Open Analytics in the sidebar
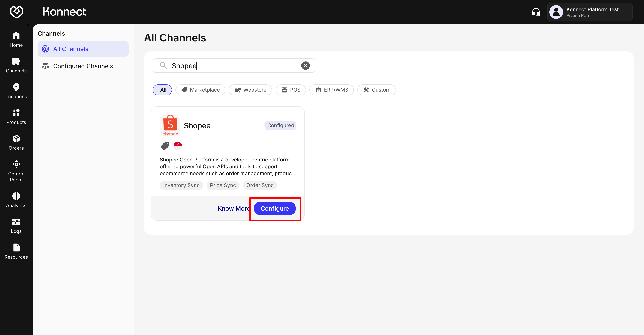 [16, 200]
